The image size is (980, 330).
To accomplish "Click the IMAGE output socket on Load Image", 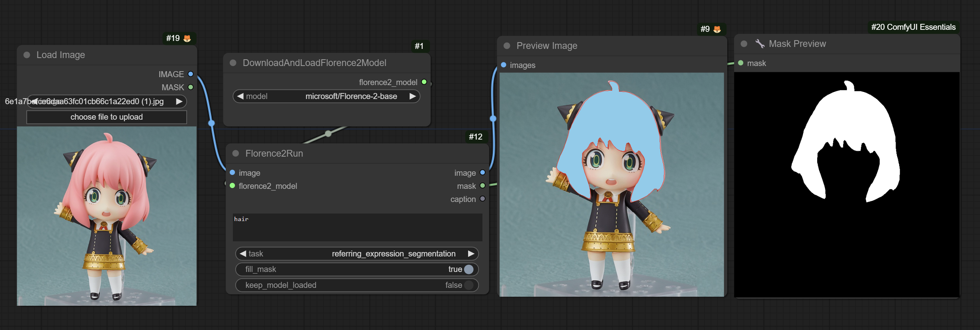I will pos(191,74).
